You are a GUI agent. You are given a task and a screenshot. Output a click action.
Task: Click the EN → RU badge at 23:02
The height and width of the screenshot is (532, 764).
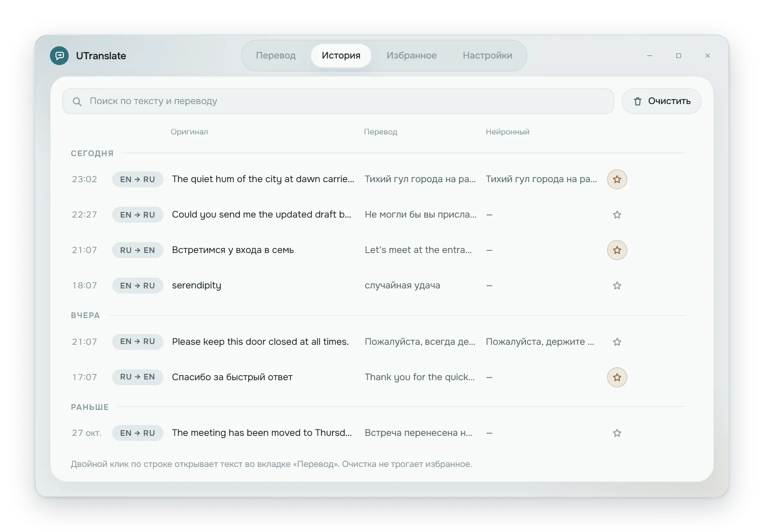137,179
